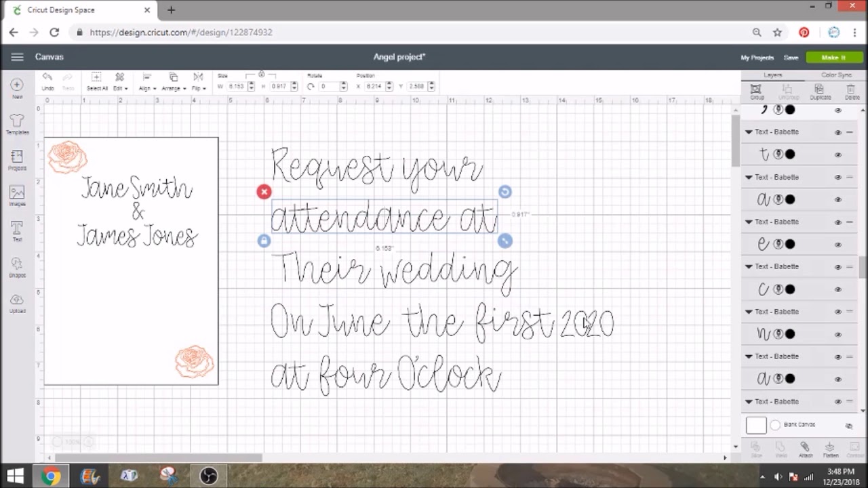Hide the letter c layer
This screenshot has height=488, width=868.
tap(837, 289)
